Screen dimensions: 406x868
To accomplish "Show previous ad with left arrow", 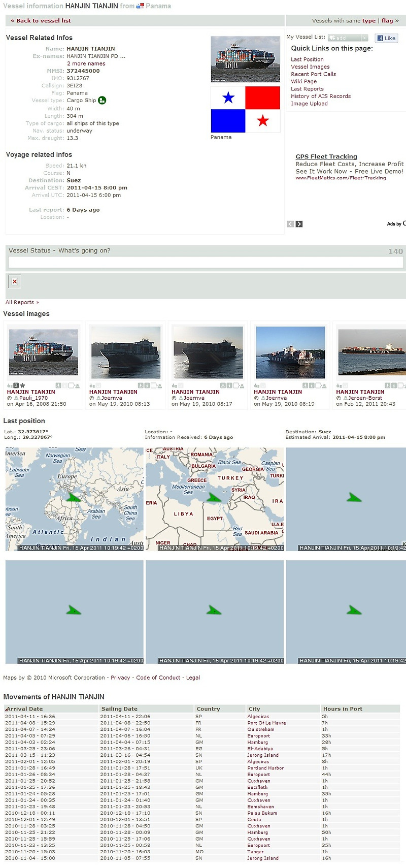I will click(290, 224).
